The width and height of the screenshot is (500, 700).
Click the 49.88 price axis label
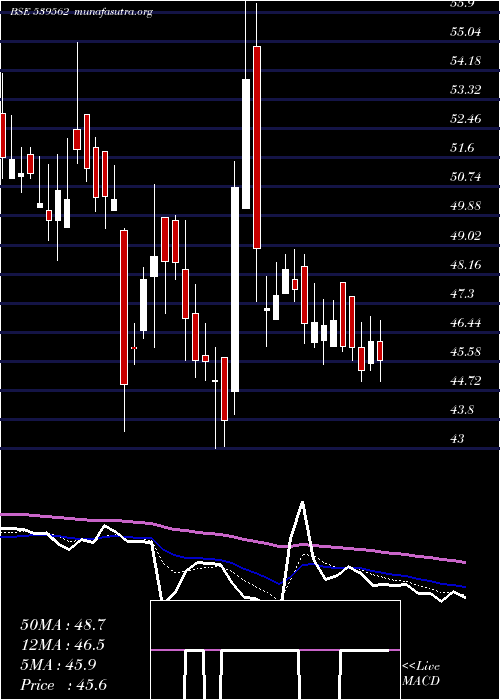click(466, 206)
